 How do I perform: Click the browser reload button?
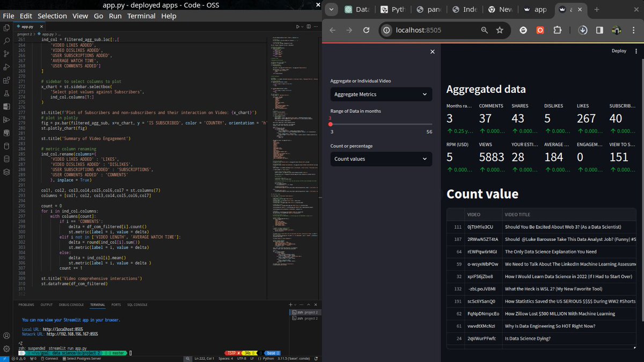[366, 31]
